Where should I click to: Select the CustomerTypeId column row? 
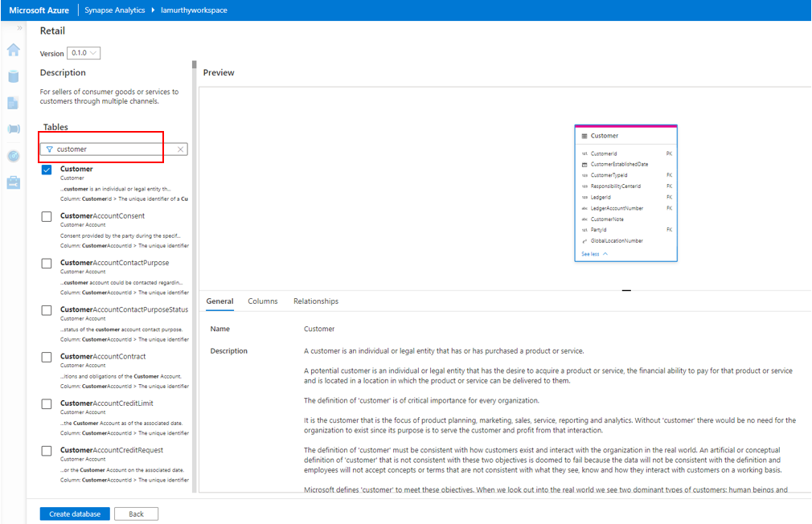click(625, 175)
